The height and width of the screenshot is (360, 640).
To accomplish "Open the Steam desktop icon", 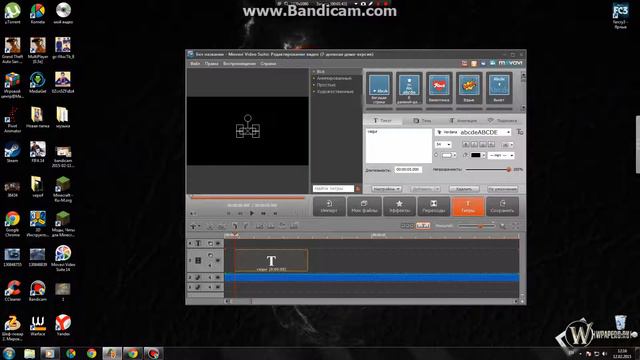I will (12, 152).
